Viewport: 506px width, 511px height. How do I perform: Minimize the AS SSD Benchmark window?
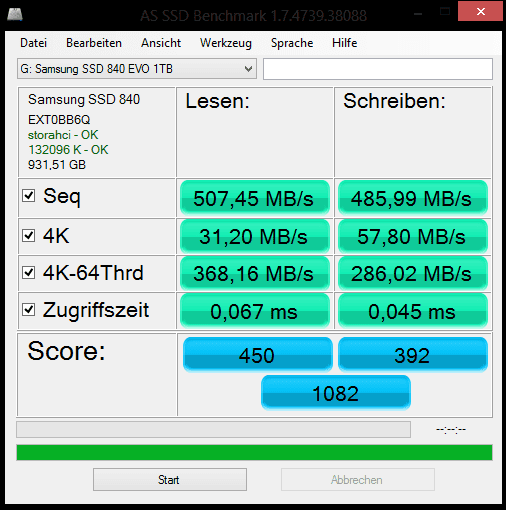[418, 13]
